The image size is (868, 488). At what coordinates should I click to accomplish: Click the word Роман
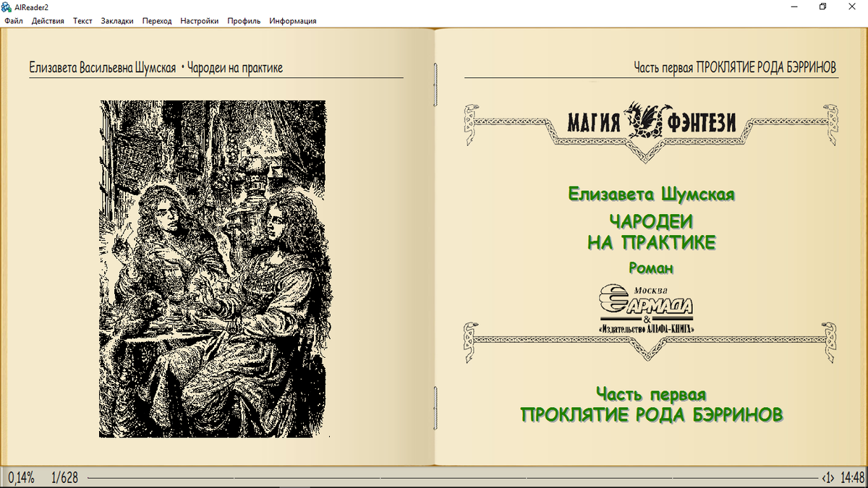pyautogui.click(x=652, y=268)
